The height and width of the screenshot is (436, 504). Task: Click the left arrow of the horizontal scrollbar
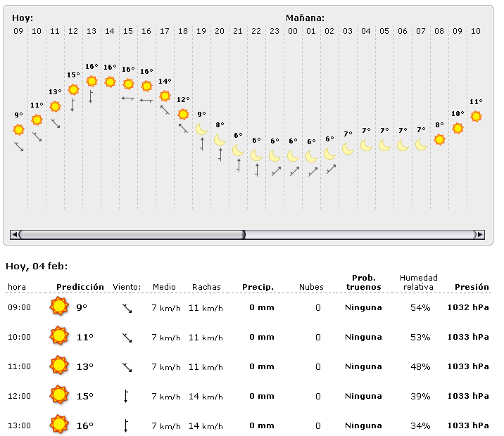[x=13, y=234]
